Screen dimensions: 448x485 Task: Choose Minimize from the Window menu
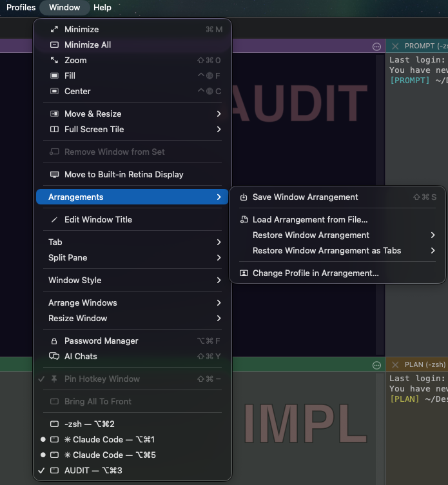(132, 30)
